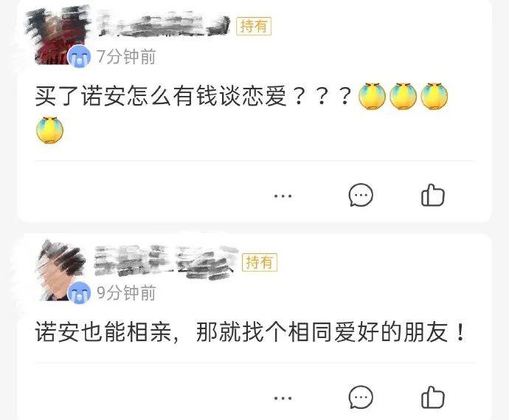Image resolution: width=509 pixels, height=420 pixels.
Task: Open replies for the 7分钟前 comment
Action: point(361,195)
